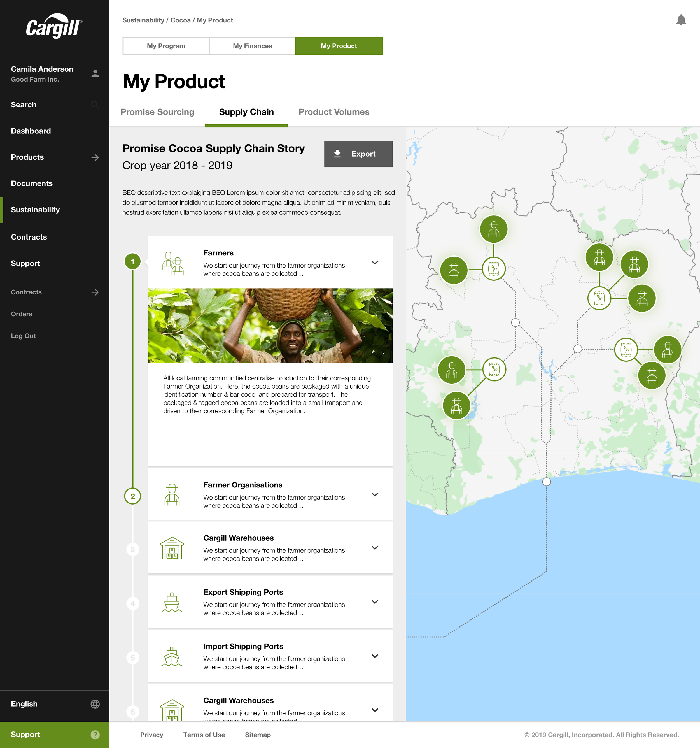Screen dimensions: 700x748
Task: Click the 2019 Cargill copyright notice
Action: [x=601, y=735]
